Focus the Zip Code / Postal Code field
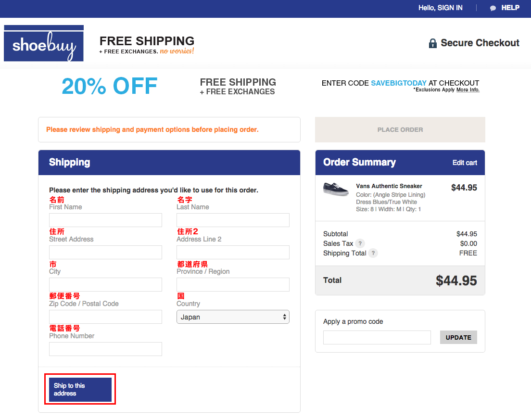Viewport: 531px width, 420px height. coord(106,317)
